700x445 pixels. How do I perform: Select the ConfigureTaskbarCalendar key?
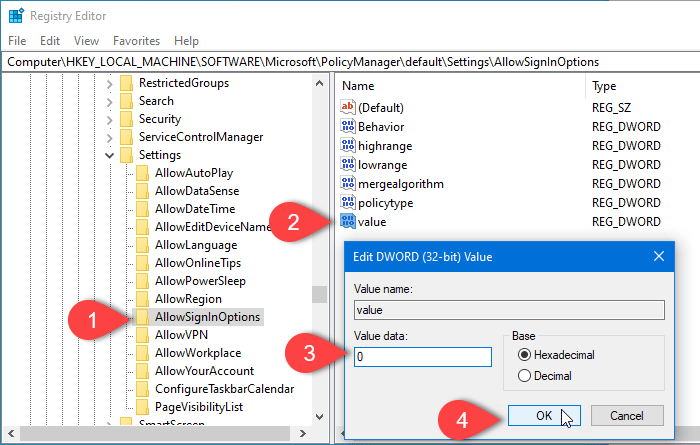[225, 389]
